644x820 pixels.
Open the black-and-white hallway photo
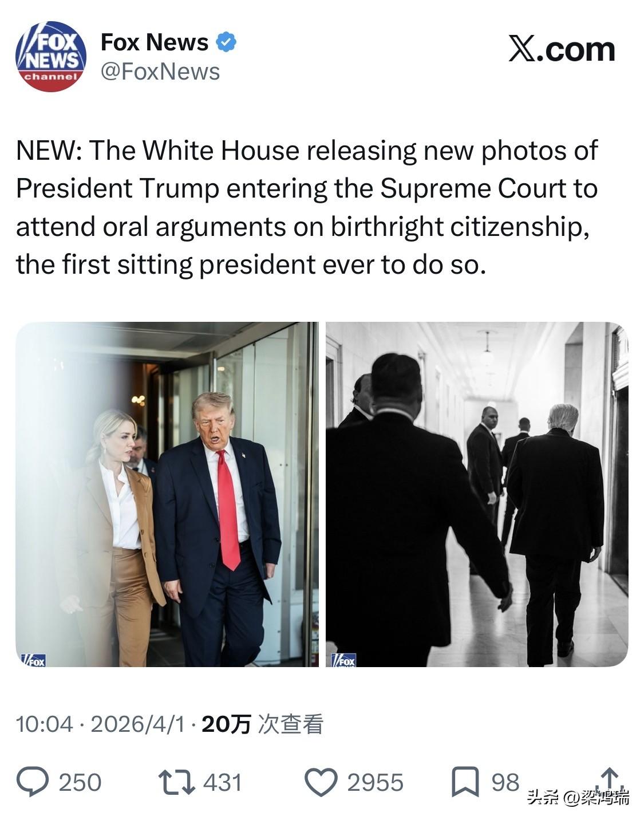pyautogui.click(x=477, y=494)
